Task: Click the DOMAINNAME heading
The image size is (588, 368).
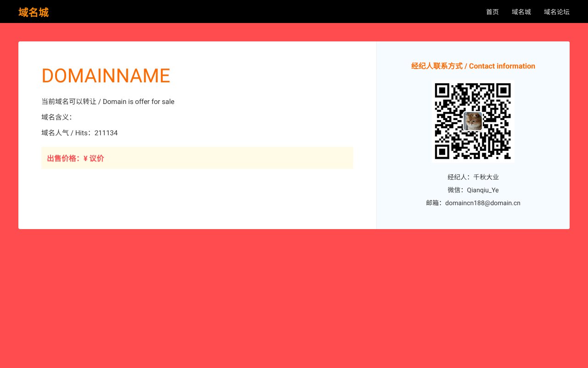Action: coord(106,75)
